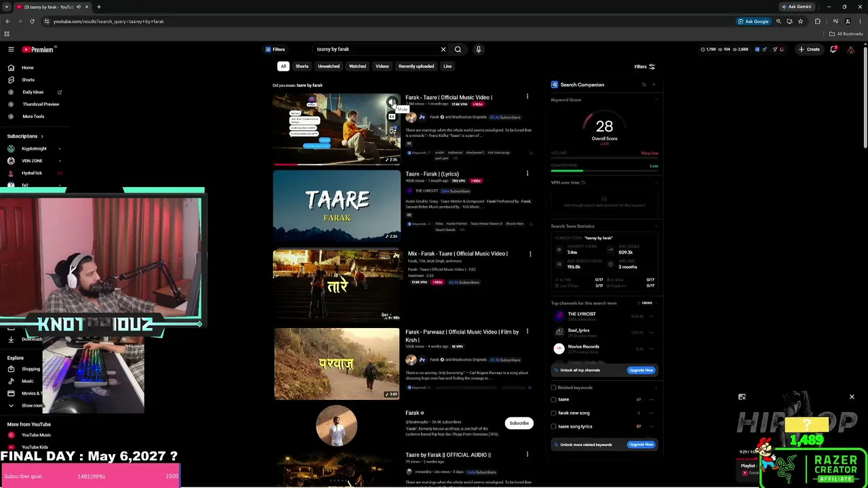Subscribe to the Farak channel
Image resolution: width=868 pixels, height=488 pixels.
pos(519,423)
